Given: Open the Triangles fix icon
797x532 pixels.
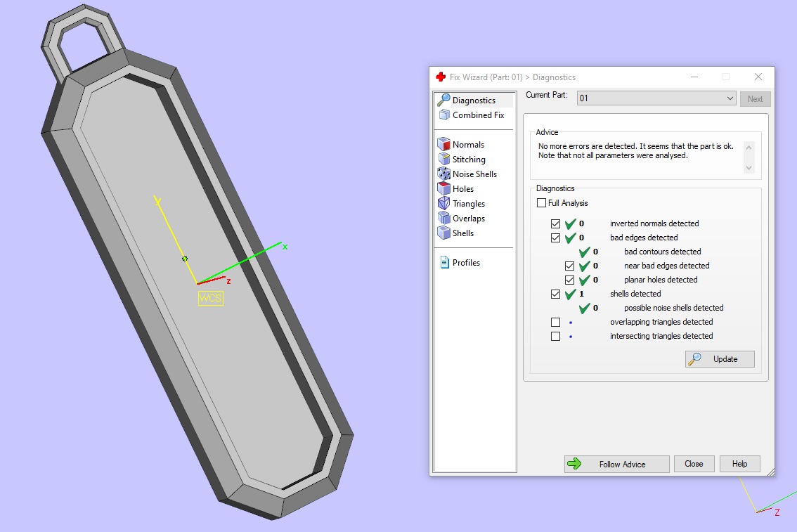Looking at the screenshot, I should pos(443,203).
